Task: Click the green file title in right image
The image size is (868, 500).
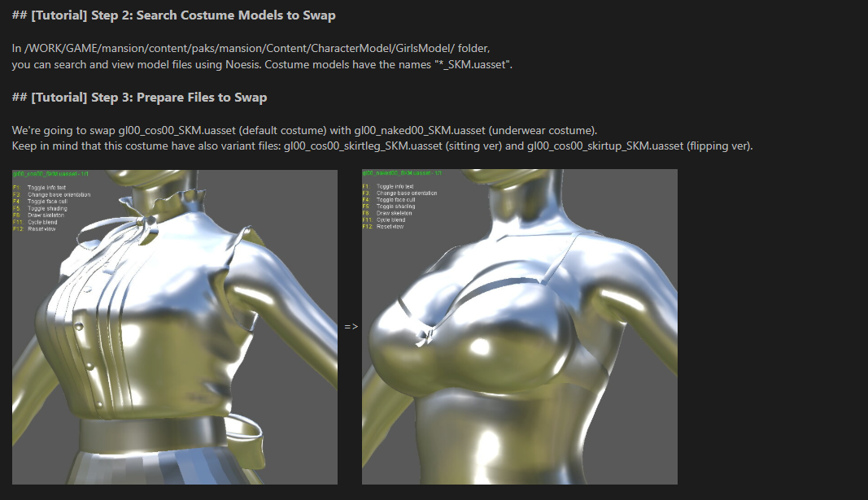Action: (403, 173)
